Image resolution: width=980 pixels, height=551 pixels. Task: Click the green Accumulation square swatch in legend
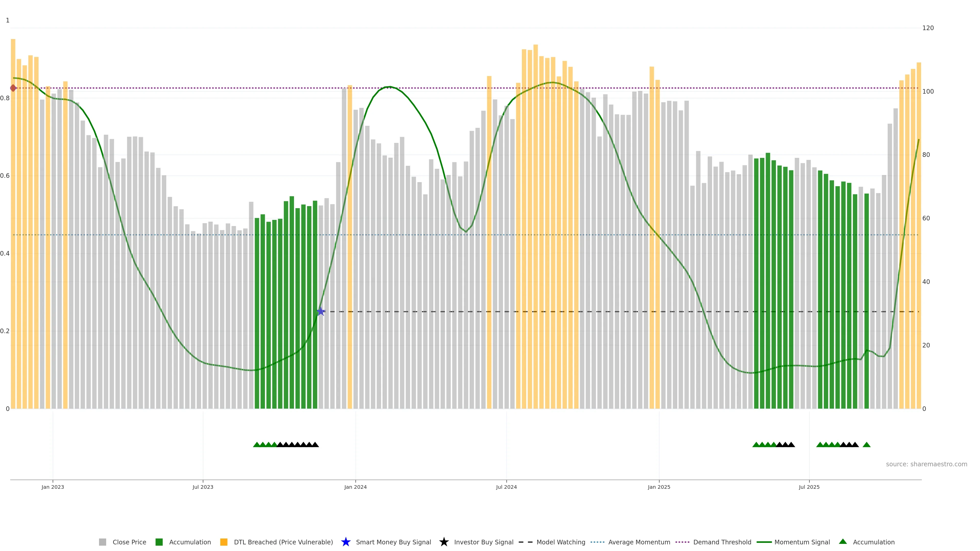tap(159, 542)
